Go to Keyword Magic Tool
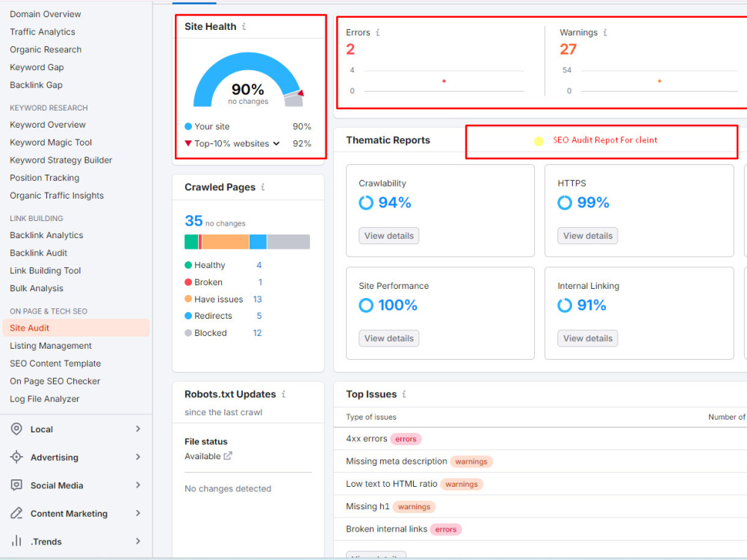This screenshot has width=747, height=560. coord(51,143)
